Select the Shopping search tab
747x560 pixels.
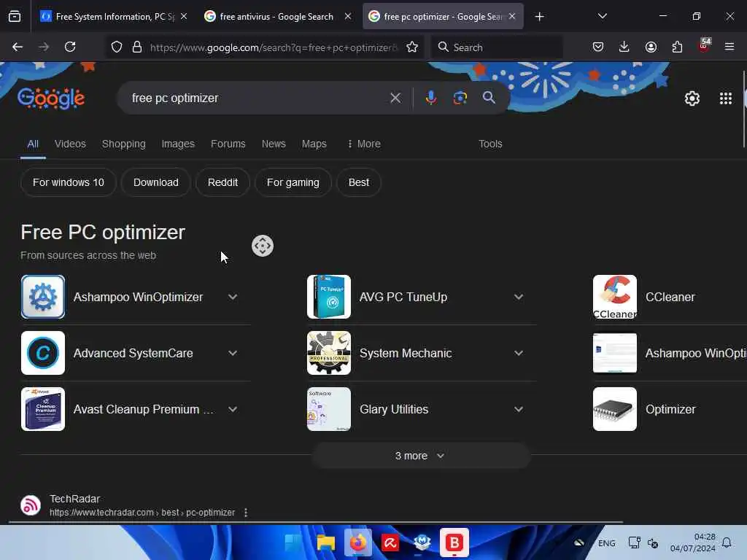pos(124,144)
